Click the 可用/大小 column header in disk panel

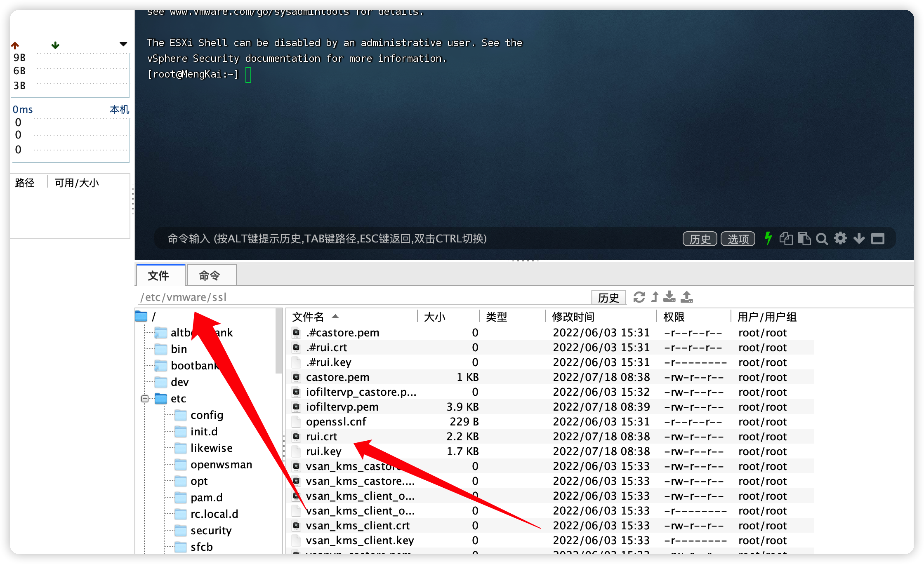(77, 183)
